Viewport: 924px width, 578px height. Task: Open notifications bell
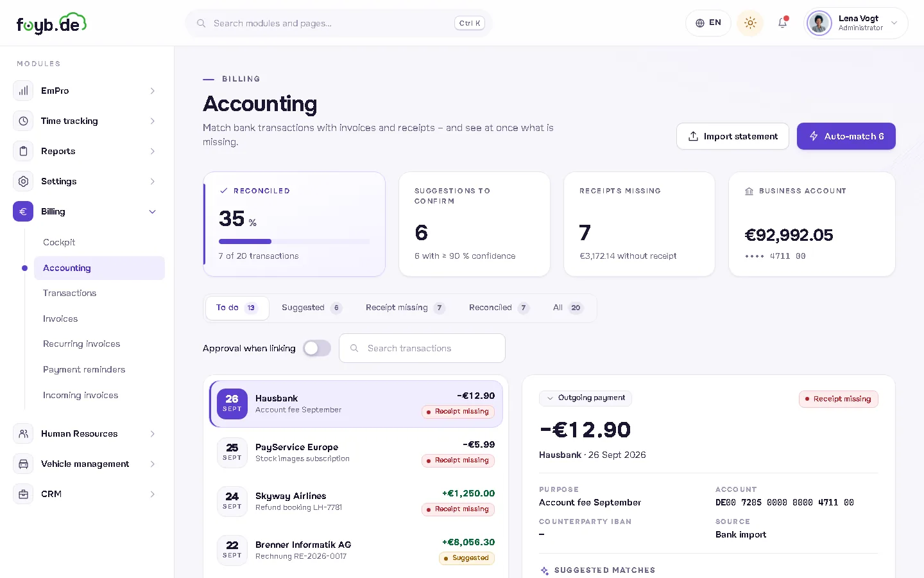(x=782, y=23)
